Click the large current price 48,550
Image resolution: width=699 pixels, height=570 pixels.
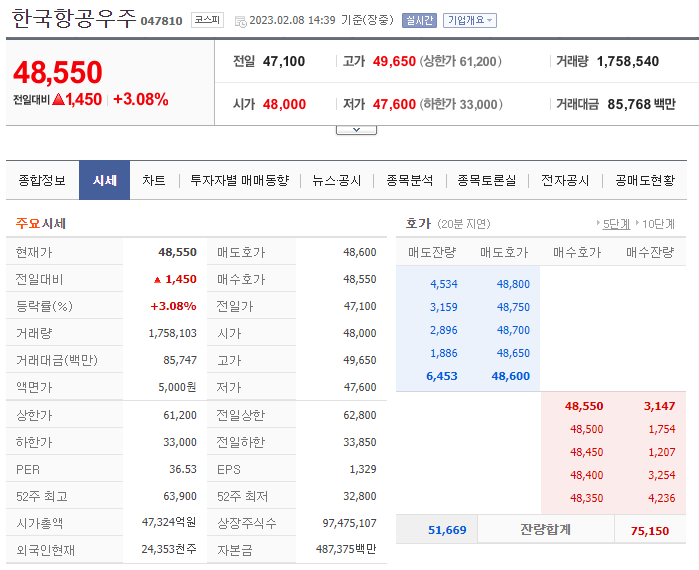pos(58,72)
